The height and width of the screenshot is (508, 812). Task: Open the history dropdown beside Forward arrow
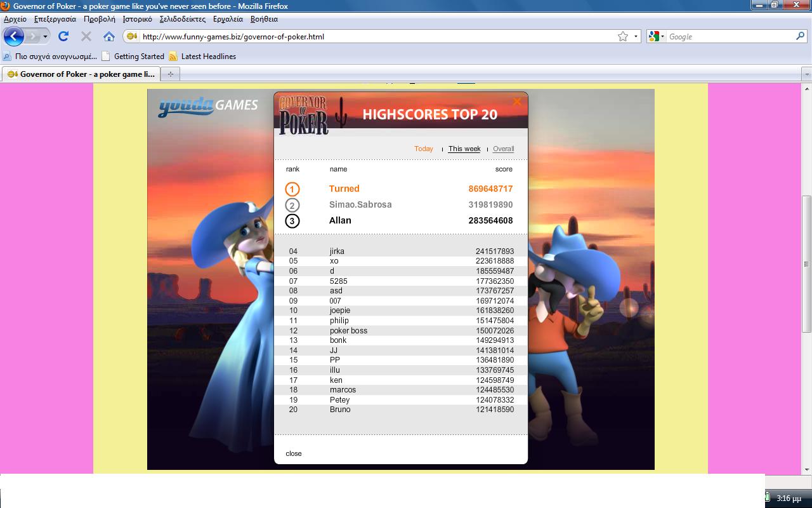45,36
